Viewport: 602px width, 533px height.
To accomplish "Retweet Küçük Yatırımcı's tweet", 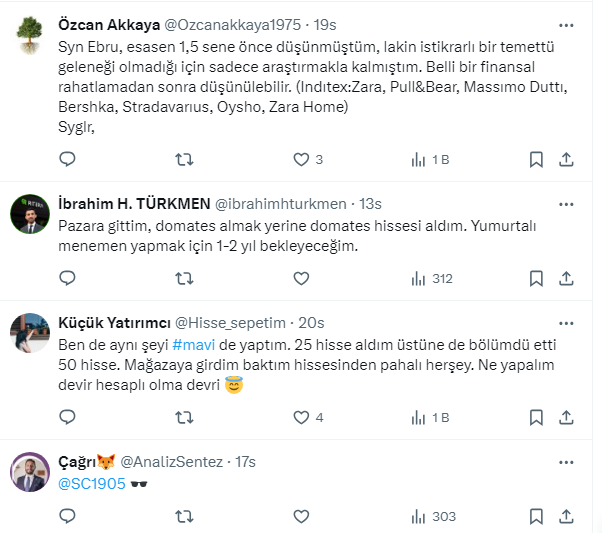I will click(x=184, y=417).
